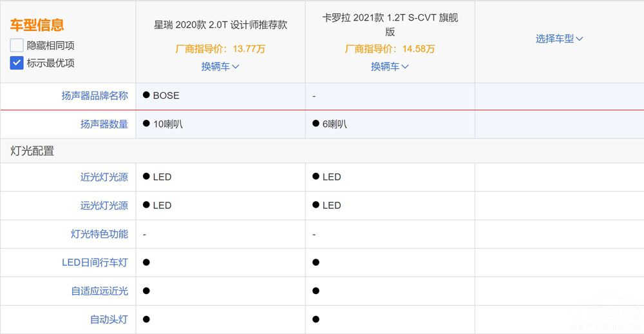This screenshot has height=334, width=644.
Task: Click the 卡罗拉 2021款 1.2T S-CVT 旗舰版 title
Action: click(x=390, y=25)
